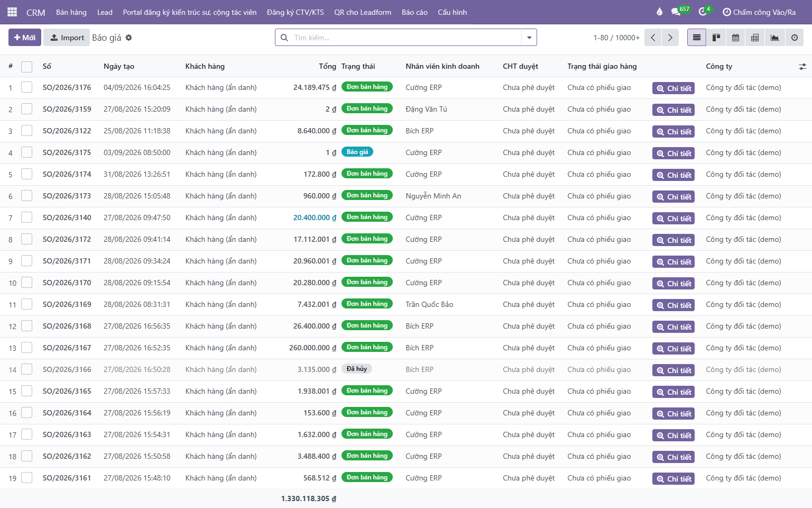The width and height of the screenshot is (812, 508).
Task: Open the Báo cáo menu
Action: [x=414, y=12]
